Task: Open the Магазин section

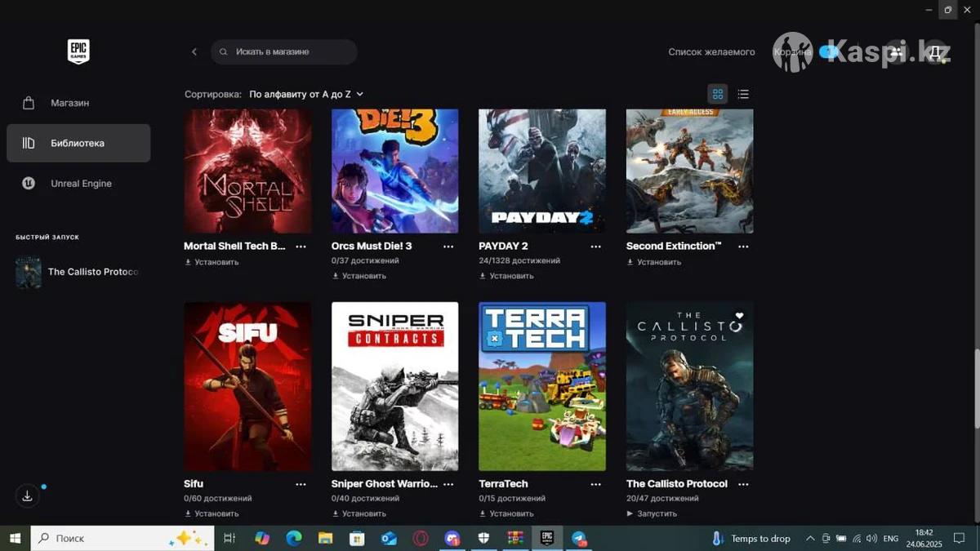Action: coord(78,103)
